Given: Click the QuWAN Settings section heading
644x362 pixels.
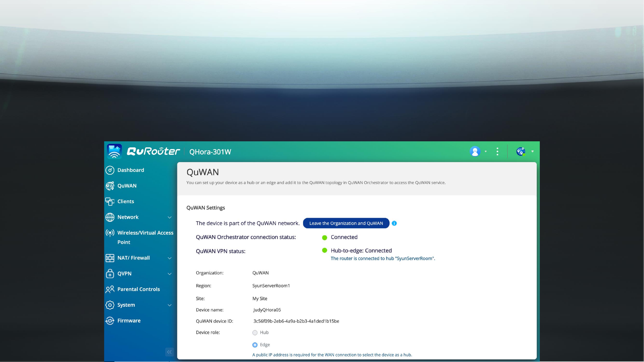Looking at the screenshot, I should (206, 208).
